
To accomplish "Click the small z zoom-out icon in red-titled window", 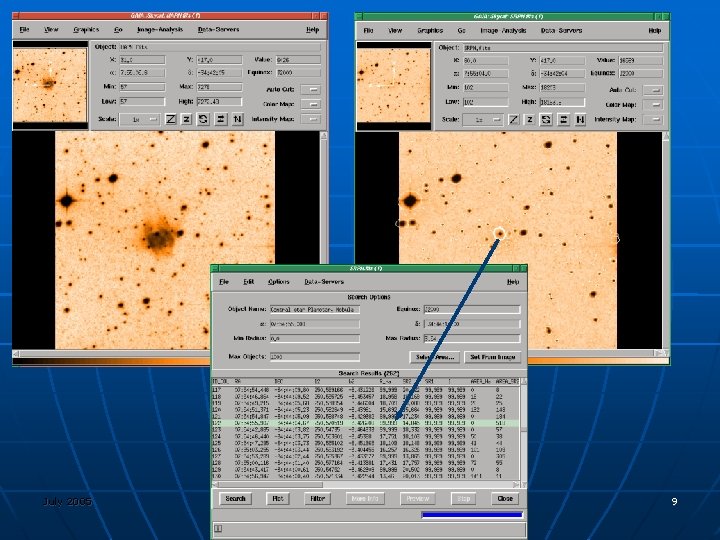I will click(x=186, y=119).
